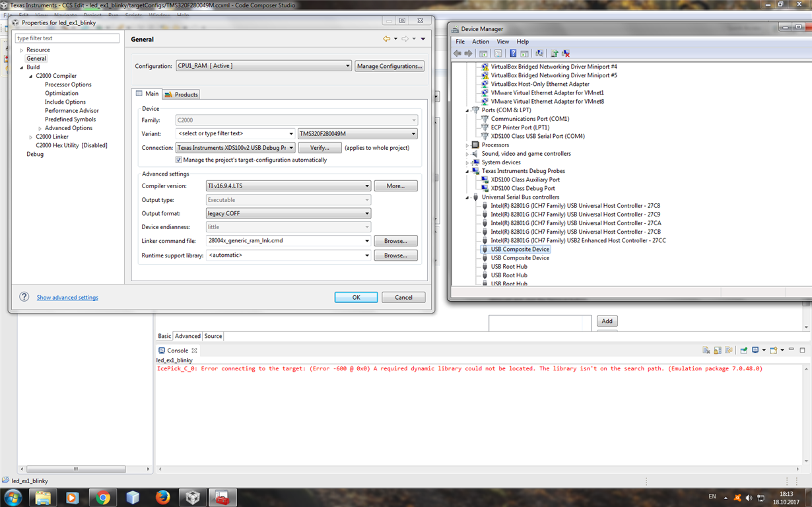The image size is (812, 507).
Task: Select highlighted USB Composite Device
Action: (520, 250)
